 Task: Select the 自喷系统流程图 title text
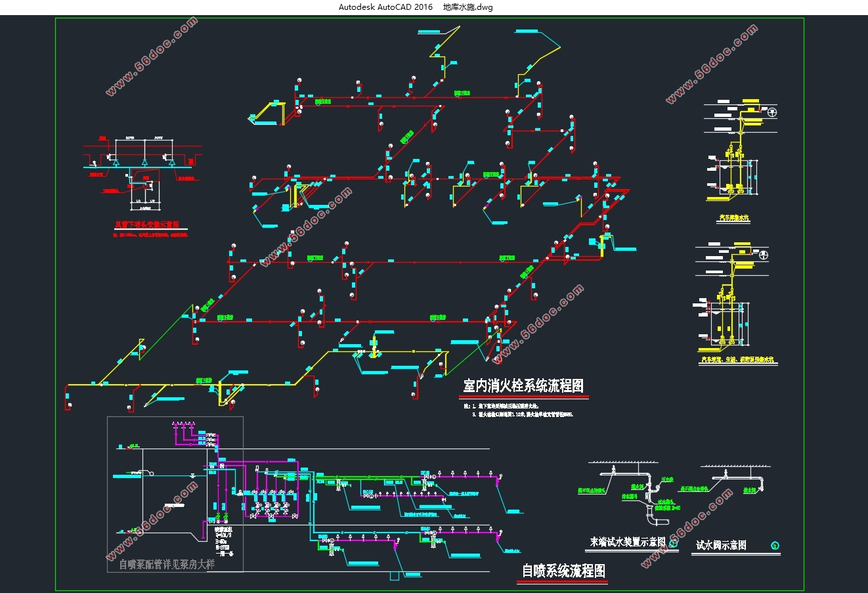point(563,570)
